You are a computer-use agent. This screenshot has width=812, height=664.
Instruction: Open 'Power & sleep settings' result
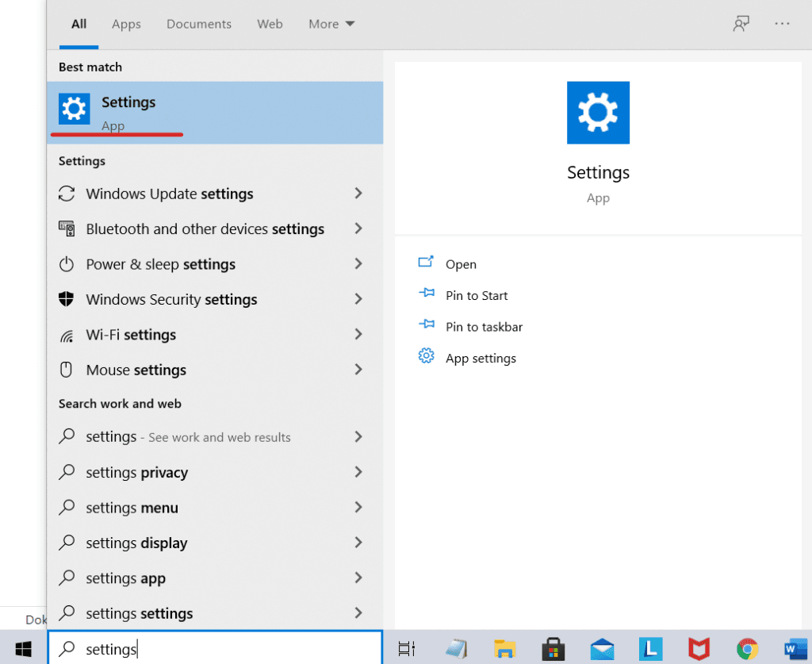(x=215, y=264)
